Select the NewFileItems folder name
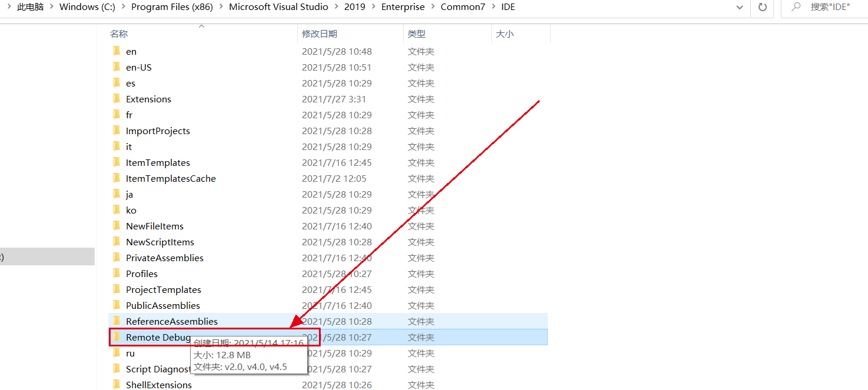 coord(155,226)
